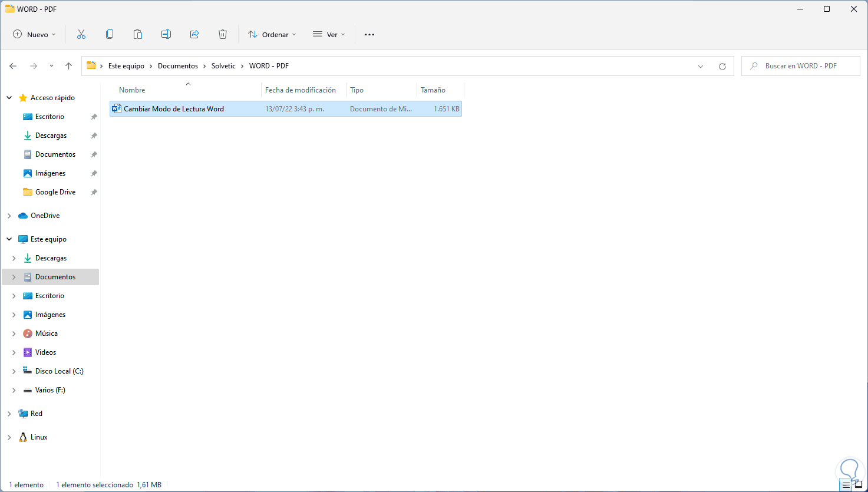Select Descargas under Este equipo
Viewport: 868px width, 492px height.
(x=51, y=258)
